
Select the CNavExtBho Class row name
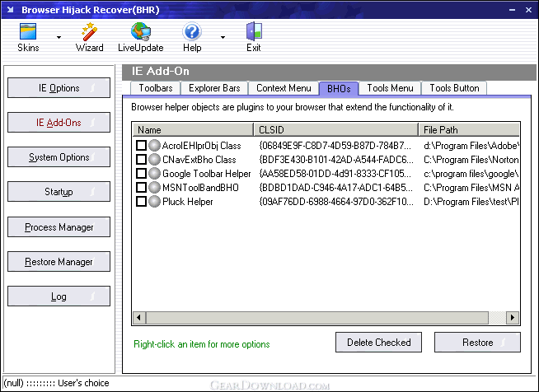click(199, 160)
